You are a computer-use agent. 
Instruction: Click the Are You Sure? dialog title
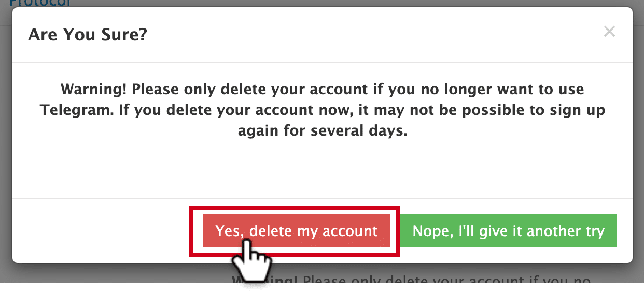tap(88, 35)
